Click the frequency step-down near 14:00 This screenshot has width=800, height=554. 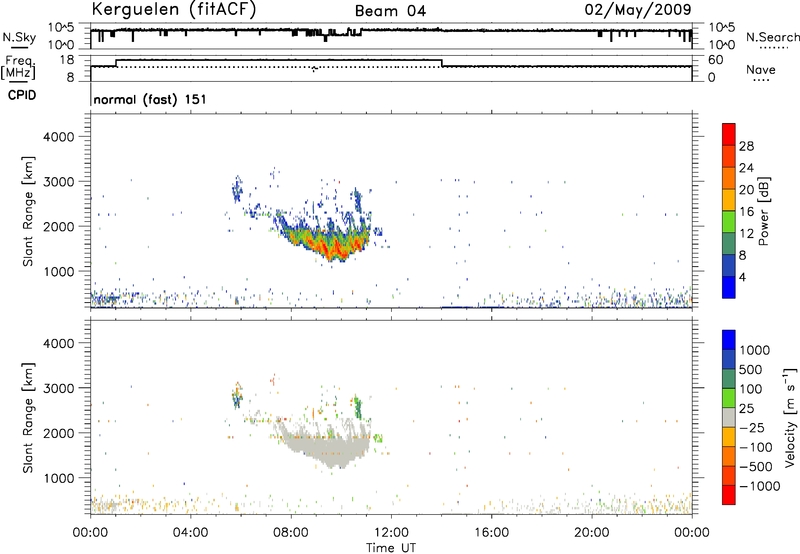442,63
